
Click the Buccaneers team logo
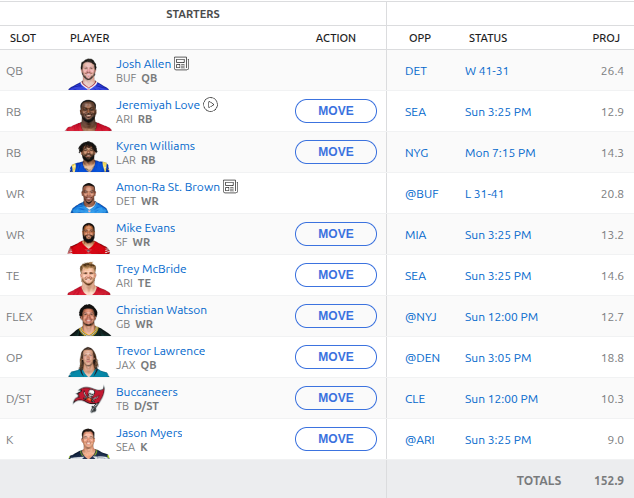pyautogui.click(x=89, y=399)
